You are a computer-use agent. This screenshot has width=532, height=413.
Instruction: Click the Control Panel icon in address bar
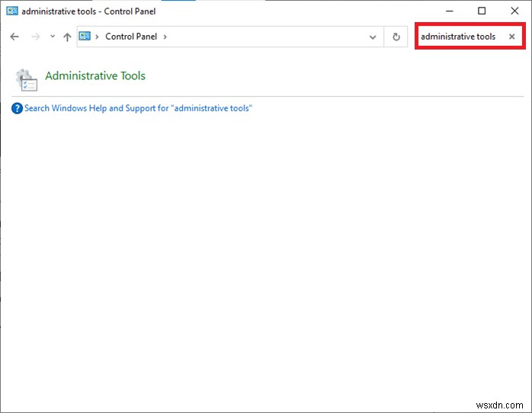click(x=85, y=36)
